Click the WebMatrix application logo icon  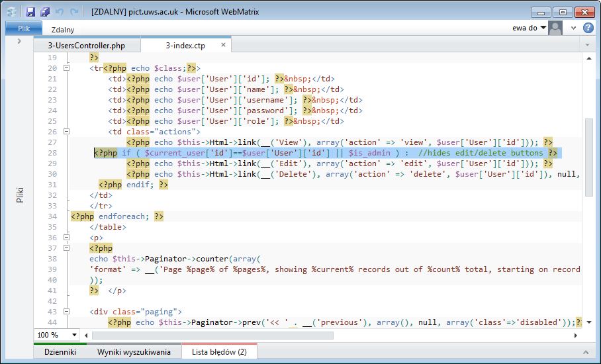pos(12,12)
